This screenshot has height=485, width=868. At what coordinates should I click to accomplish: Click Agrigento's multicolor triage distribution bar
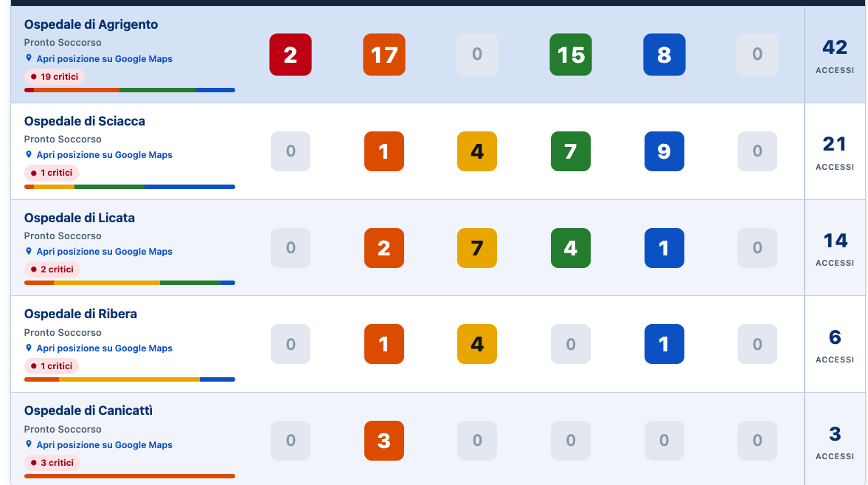click(130, 90)
